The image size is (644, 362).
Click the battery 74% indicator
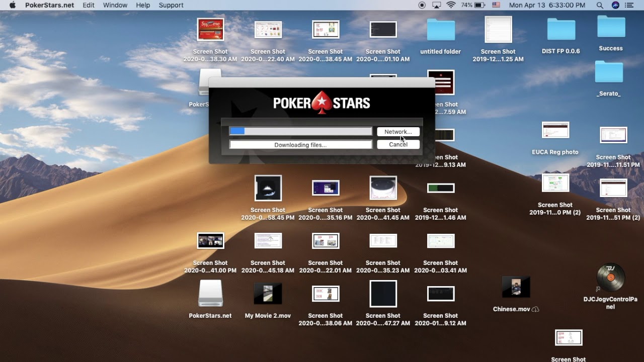472,5
